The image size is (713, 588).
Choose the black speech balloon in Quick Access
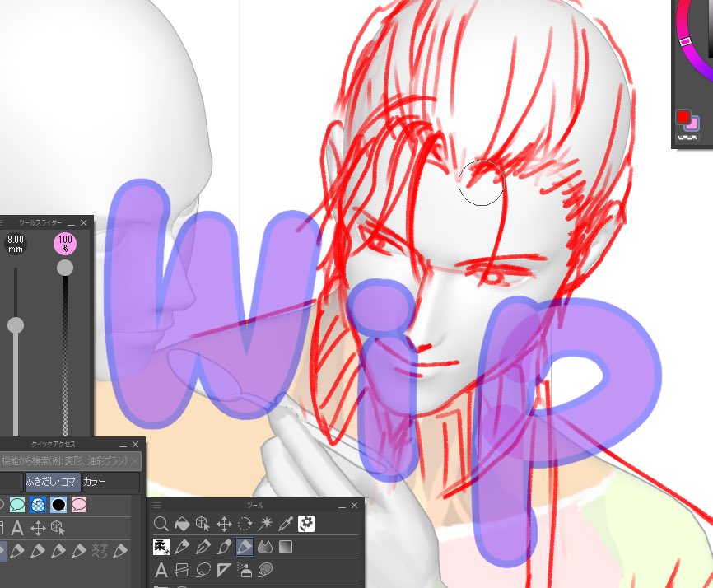click(58, 505)
